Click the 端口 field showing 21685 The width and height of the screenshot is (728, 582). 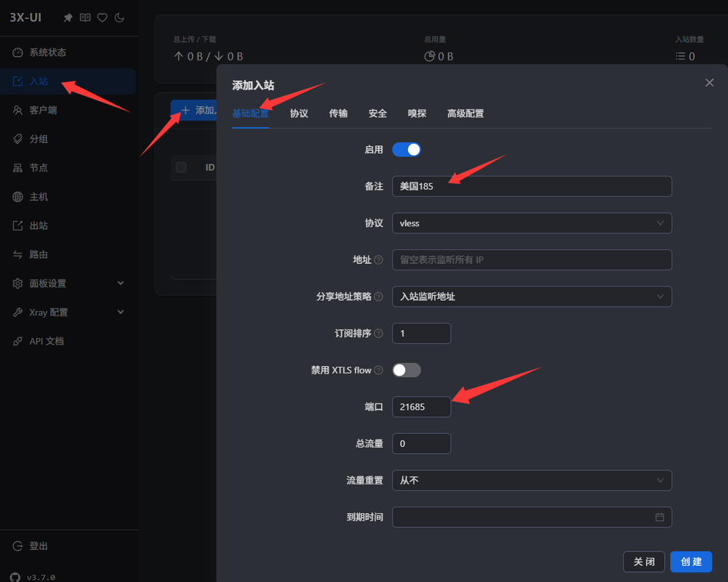click(422, 407)
